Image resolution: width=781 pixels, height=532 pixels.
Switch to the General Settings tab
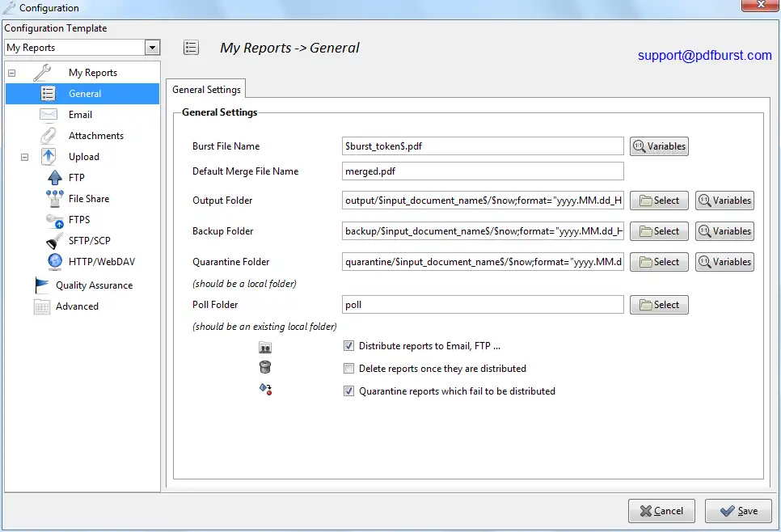pyautogui.click(x=206, y=90)
